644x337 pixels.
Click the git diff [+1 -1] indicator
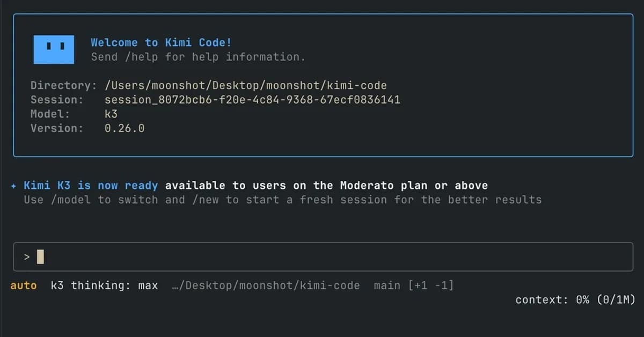point(431,285)
